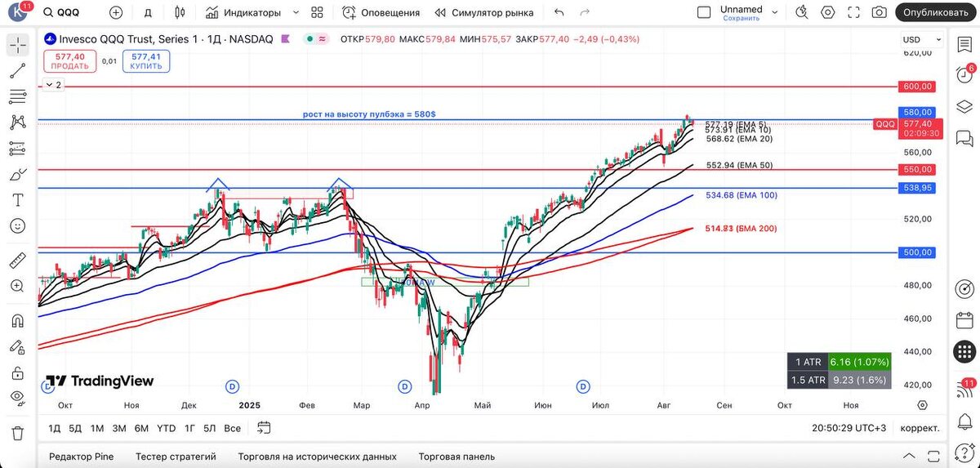Open the news feed icon with badge 11
980x468 pixels.
pos(964,389)
